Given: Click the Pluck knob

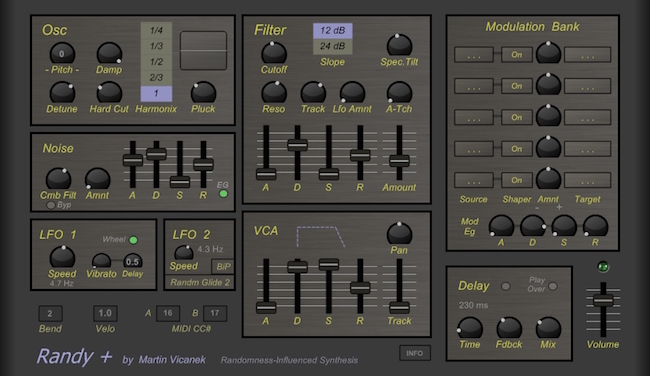Looking at the screenshot, I should pyautogui.click(x=203, y=92).
